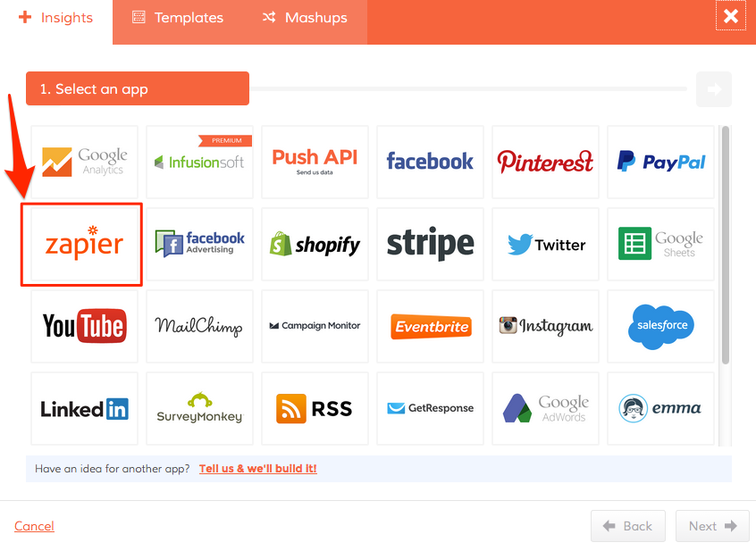The image size is (756, 551).
Task: Pick the Zapier app tile
Action: point(84,244)
